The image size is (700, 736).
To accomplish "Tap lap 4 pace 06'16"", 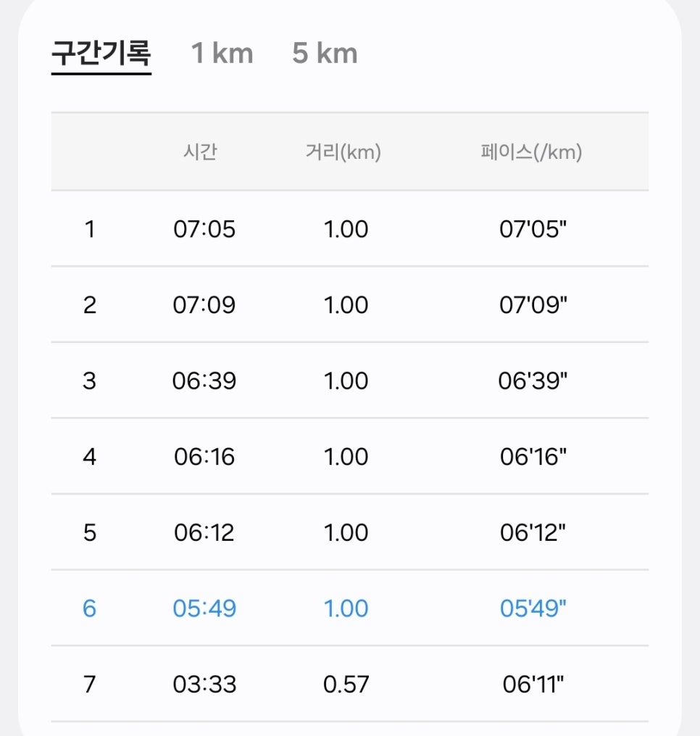I will [533, 457].
